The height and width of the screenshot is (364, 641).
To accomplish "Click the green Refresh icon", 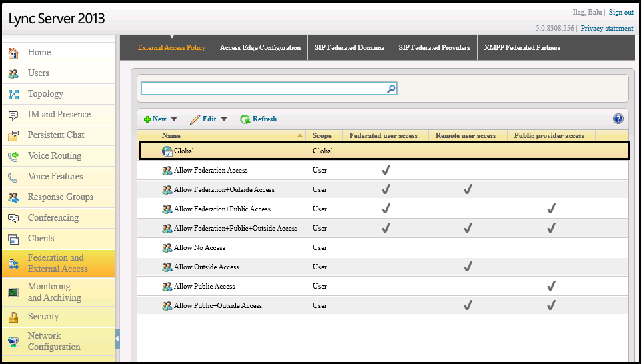I will click(245, 119).
